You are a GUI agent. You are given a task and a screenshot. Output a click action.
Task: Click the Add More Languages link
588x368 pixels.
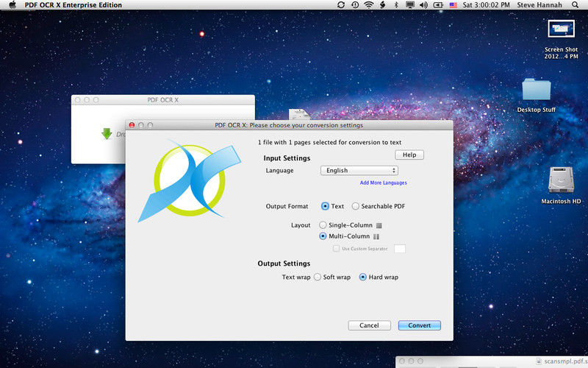click(x=383, y=183)
